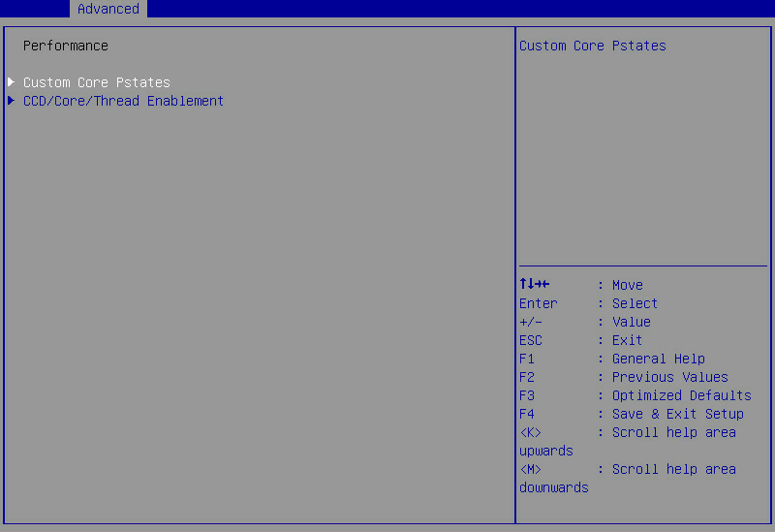This screenshot has height=532, width=775.
Task: Click the '+/-' key label
Action: coord(531,322)
